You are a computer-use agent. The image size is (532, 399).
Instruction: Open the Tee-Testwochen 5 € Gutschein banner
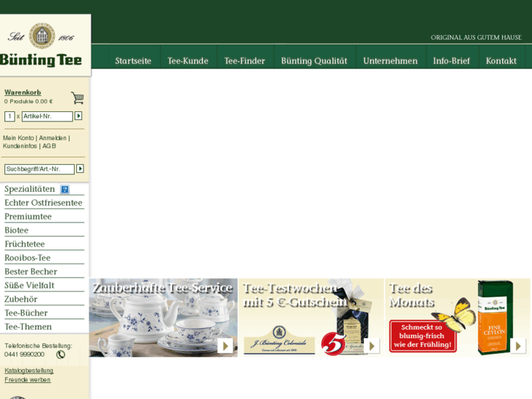click(x=311, y=318)
